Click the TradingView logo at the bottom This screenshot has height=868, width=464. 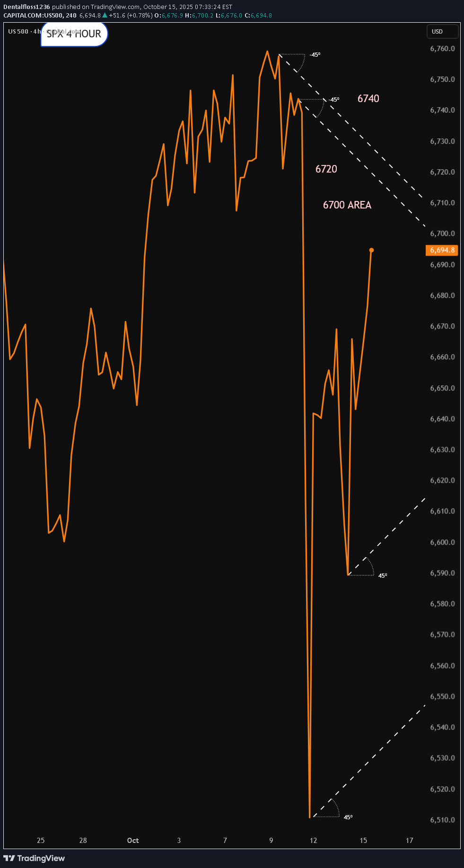[x=34, y=858]
